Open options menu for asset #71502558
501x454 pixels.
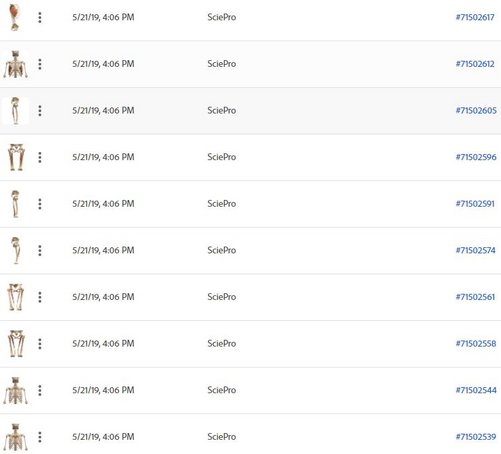click(x=40, y=344)
